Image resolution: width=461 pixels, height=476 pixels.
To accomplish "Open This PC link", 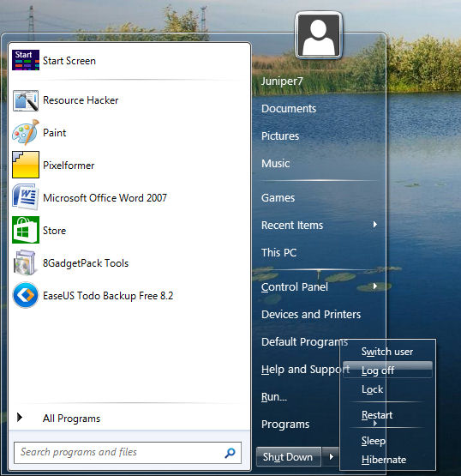I will coord(278,252).
